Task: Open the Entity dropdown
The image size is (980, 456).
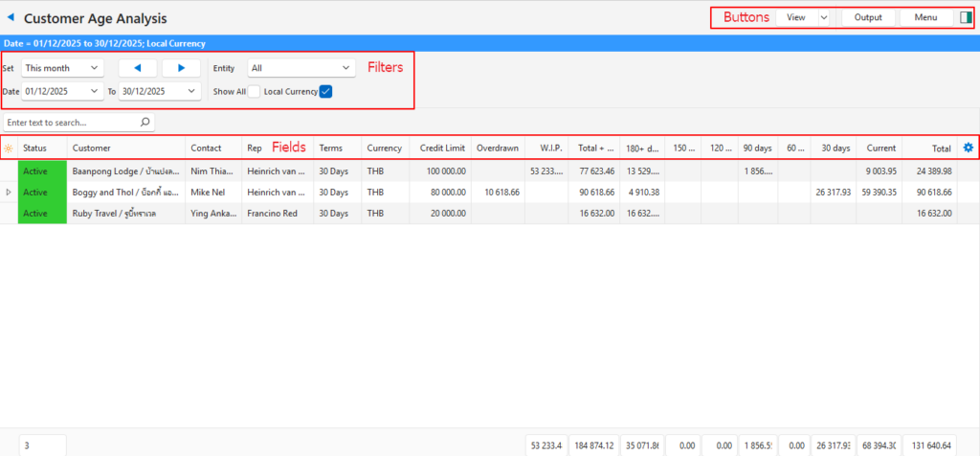Action: [x=301, y=68]
